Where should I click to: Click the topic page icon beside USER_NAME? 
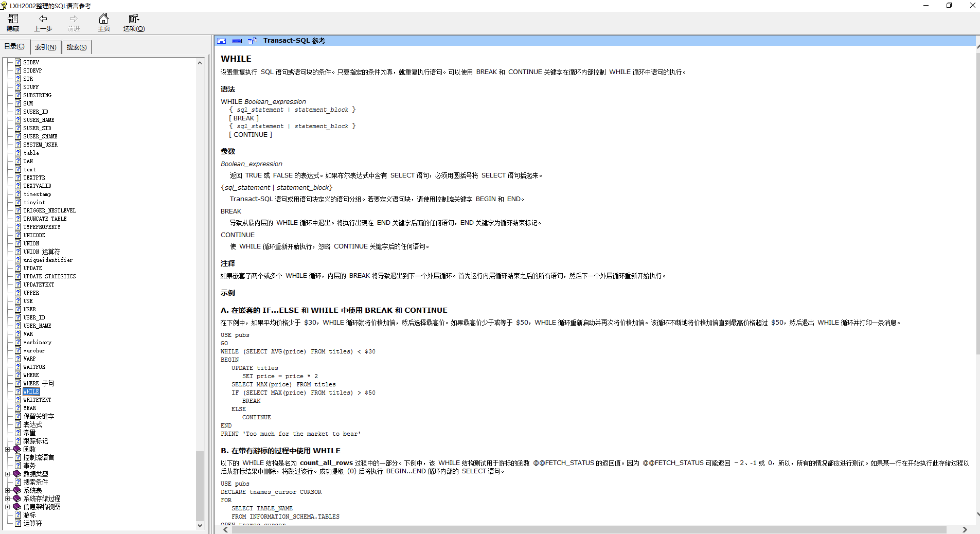point(18,326)
